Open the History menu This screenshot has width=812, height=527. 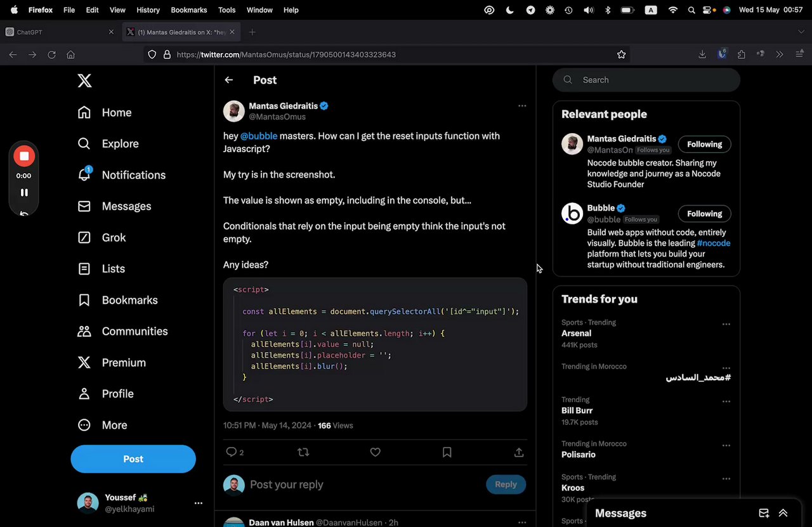(x=148, y=10)
